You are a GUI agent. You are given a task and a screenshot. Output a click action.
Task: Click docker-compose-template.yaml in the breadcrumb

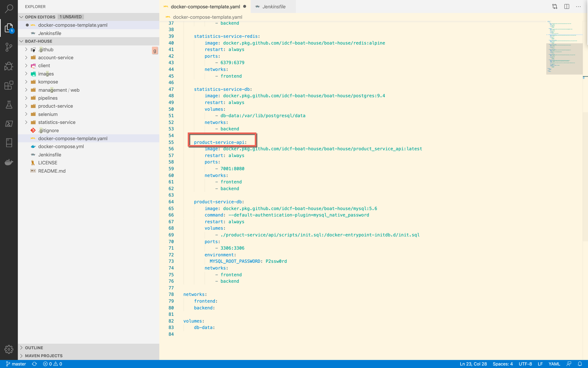(x=207, y=17)
